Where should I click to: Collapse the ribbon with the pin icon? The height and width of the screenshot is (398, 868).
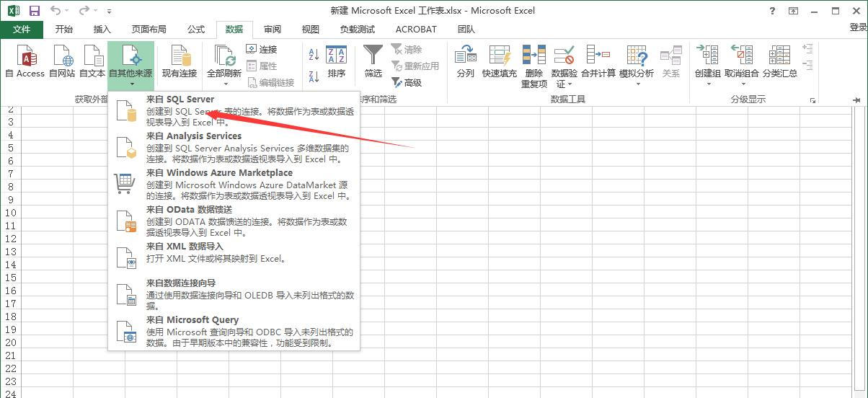(856, 100)
